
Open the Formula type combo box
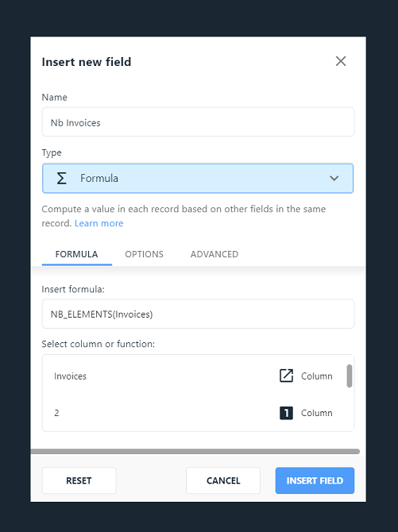coord(198,179)
